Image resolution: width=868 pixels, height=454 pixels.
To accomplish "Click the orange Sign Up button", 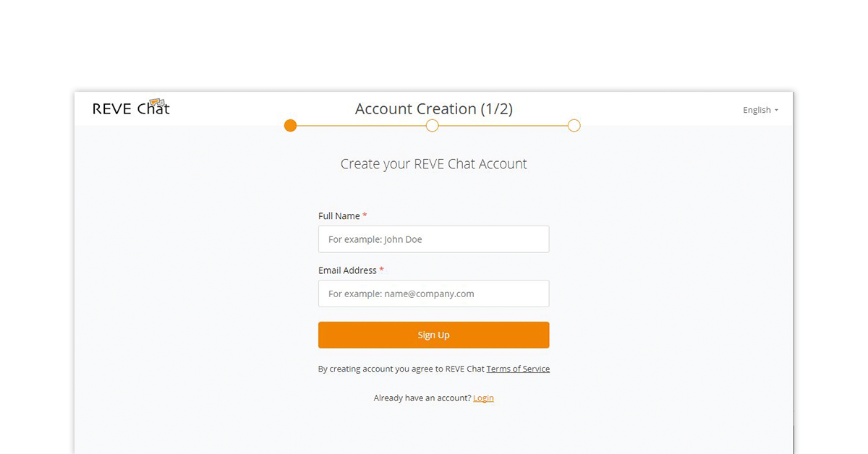I will point(433,335).
